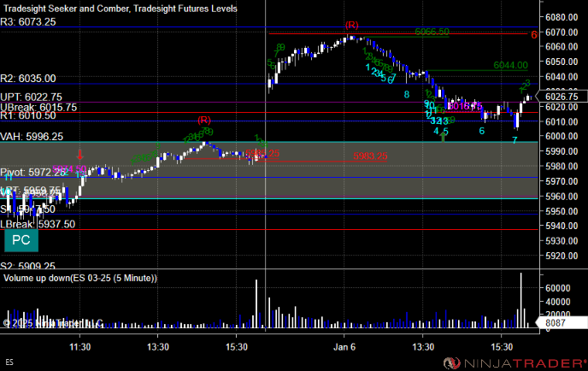
Task: Click 6080.00 on the price axis
Action: pos(562,17)
